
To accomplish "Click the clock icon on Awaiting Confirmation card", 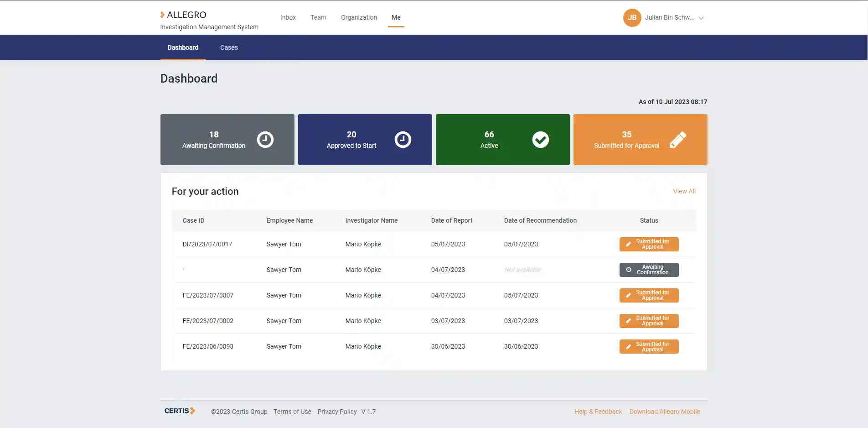I will tap(265, 140).
